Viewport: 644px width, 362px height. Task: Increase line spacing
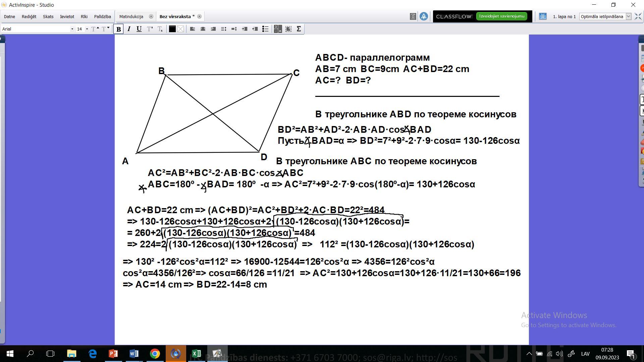coord(224,29)
